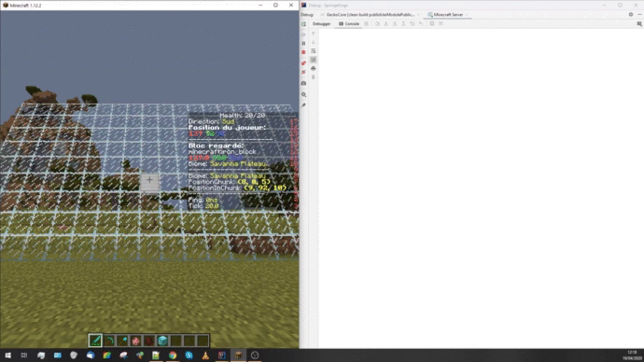Select the diamond block in hotbar

[163, 340]
